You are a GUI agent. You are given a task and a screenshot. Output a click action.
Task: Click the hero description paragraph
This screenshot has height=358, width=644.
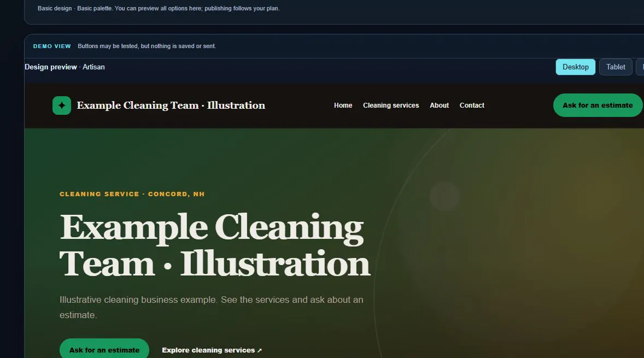point(211,307)
